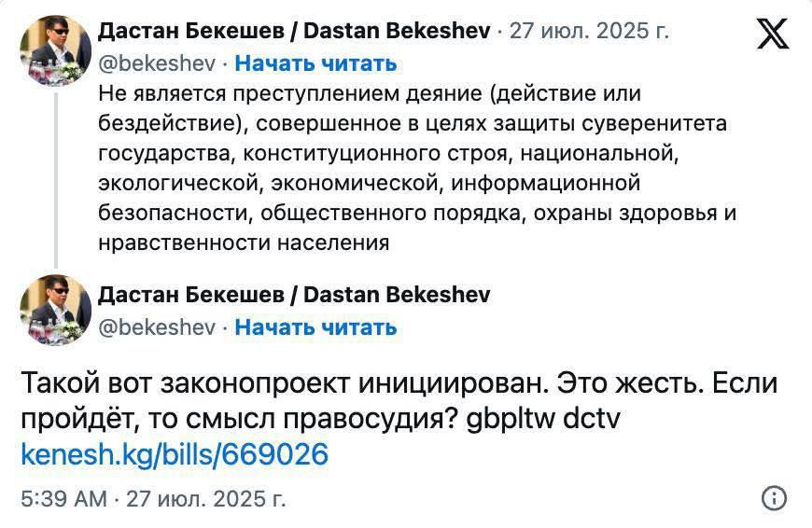Open the @bekeshev handle in the upper post

click(157, 63)
